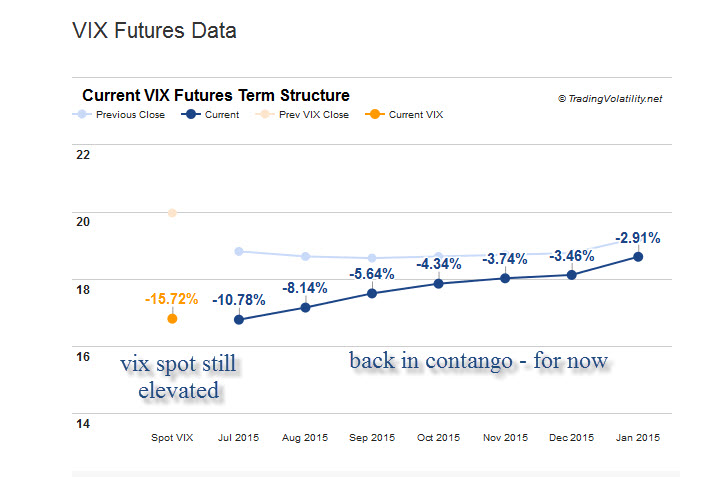This screenshot has height=477, width=716.
Task: Select the Aug 2015 current futures point
Action: click(x=306, y=307)
